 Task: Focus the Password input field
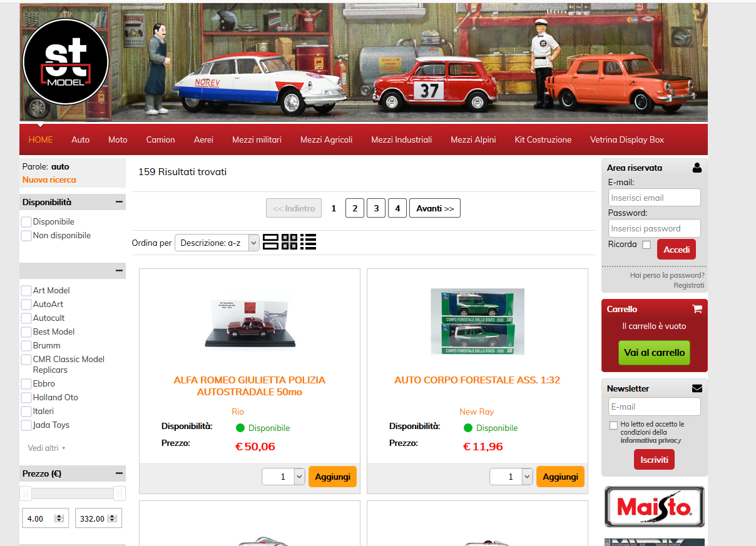(x=654, y=228)
